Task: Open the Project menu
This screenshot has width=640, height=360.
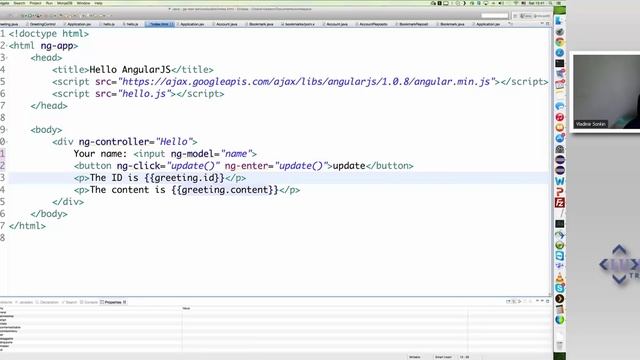Action: pyautogui.click(x=35, y=3)
